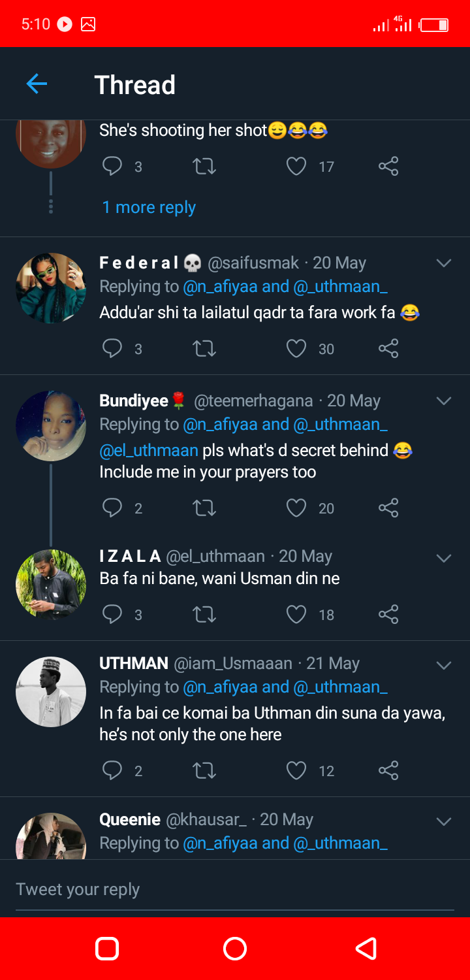Share the IZALA tweet

coord(388,614)
